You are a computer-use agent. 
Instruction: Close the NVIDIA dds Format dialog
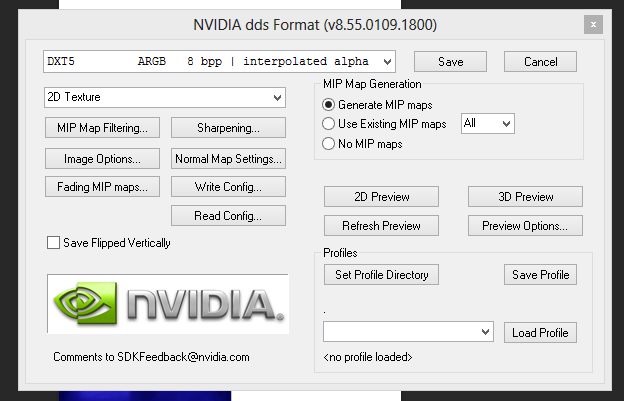(593, 25)
